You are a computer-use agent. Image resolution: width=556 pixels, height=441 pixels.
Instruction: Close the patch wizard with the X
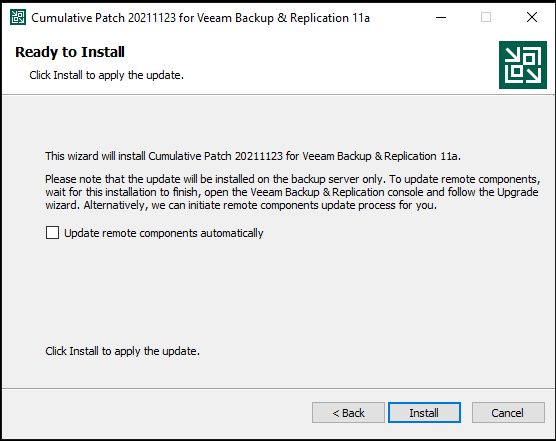532,17
